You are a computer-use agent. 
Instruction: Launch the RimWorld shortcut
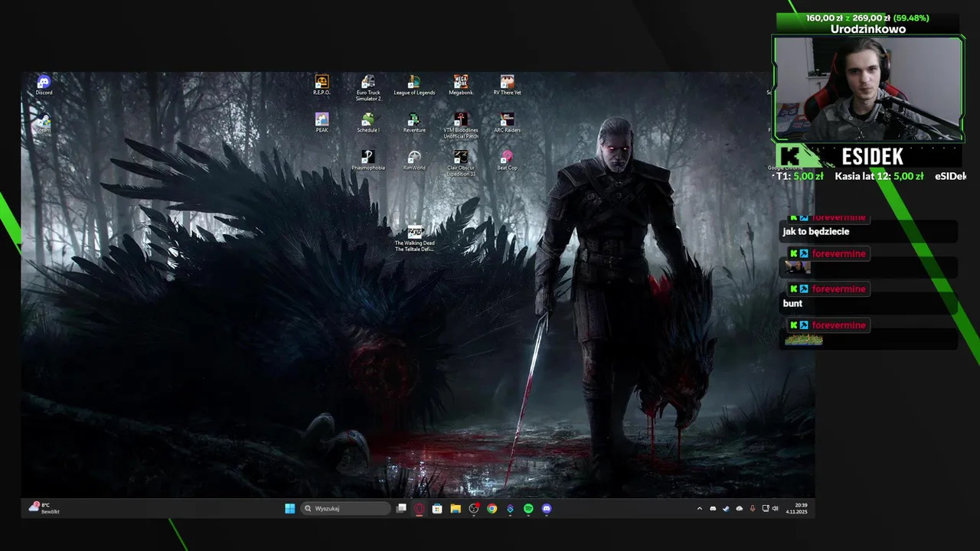tap(414, 160)
